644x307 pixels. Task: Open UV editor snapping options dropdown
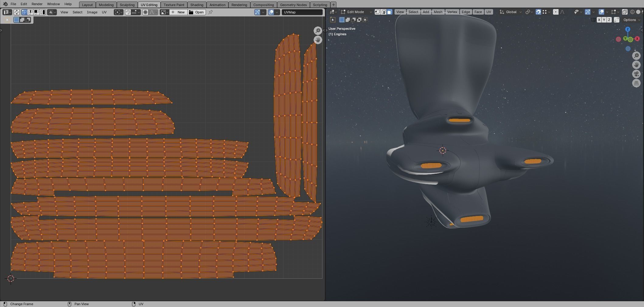tap(136, 12)
